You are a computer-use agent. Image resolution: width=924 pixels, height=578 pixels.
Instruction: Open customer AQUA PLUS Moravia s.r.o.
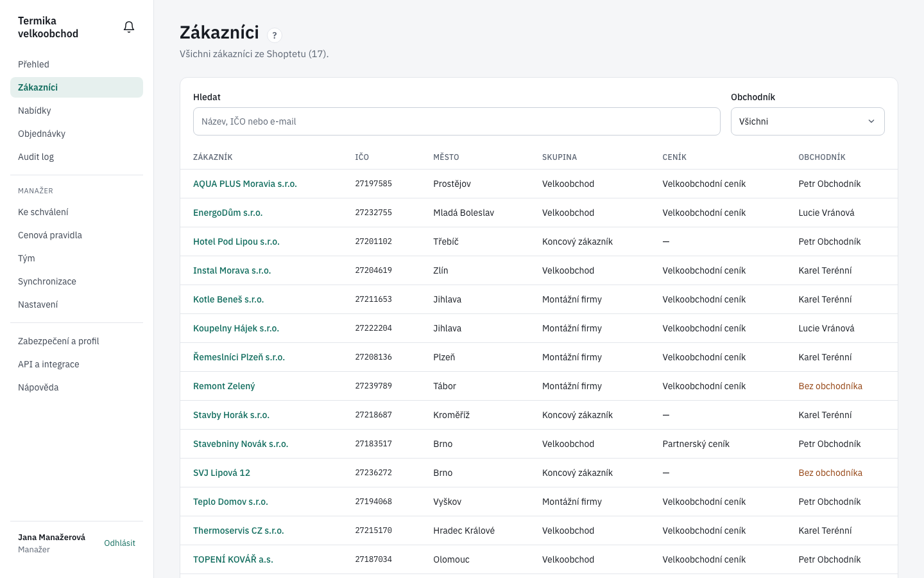tap(245, 184)
